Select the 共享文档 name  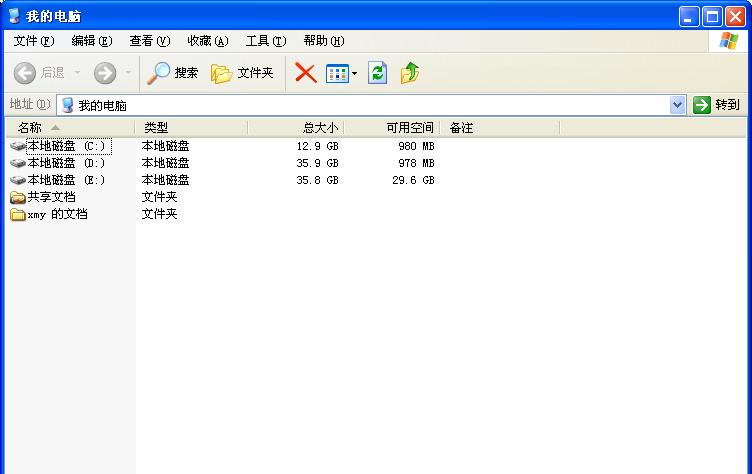pos(51,197)
